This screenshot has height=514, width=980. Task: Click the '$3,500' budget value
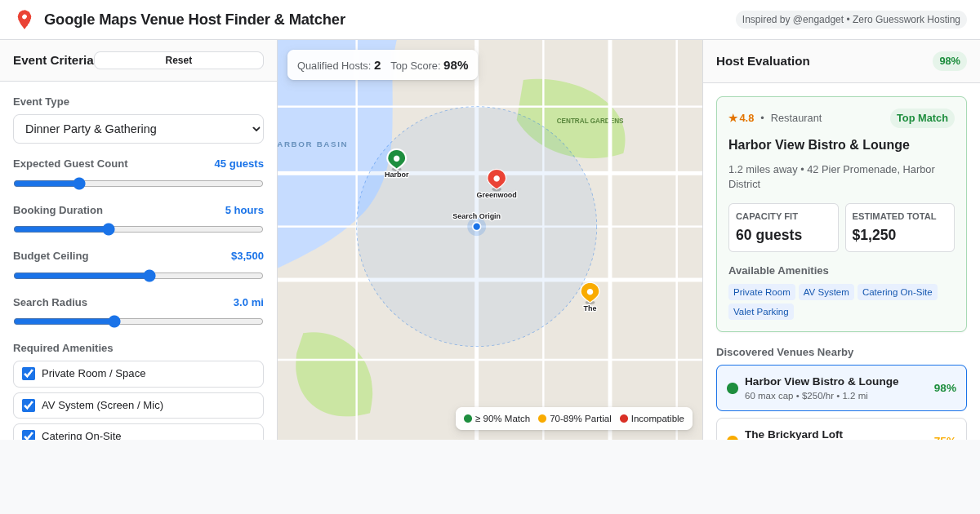247,256
